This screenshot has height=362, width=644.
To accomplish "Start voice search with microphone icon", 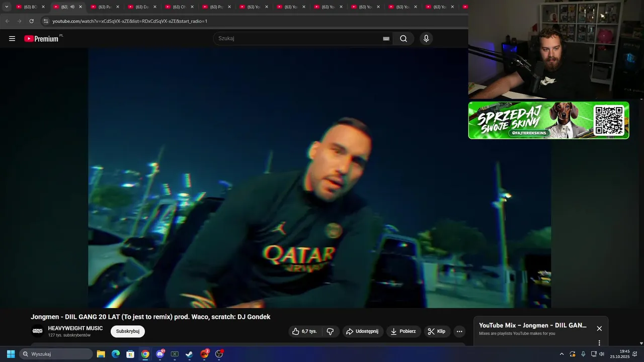I will 426,39.
